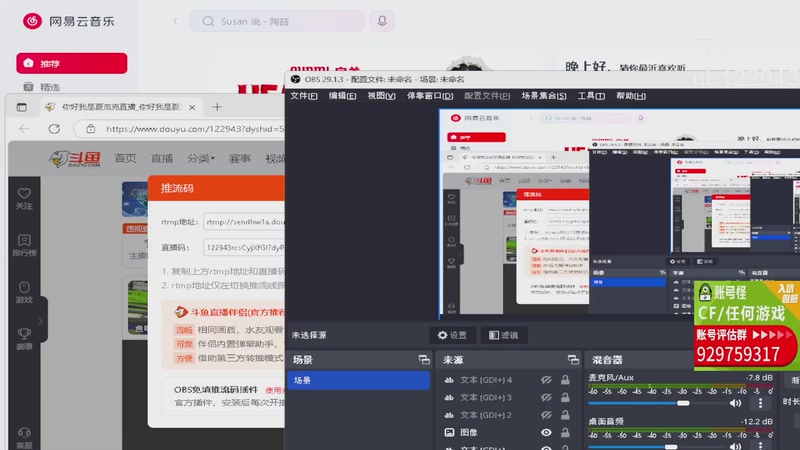
Task: Click the voice search microphone in NetEase Music
Action: (x=382, y=21)
